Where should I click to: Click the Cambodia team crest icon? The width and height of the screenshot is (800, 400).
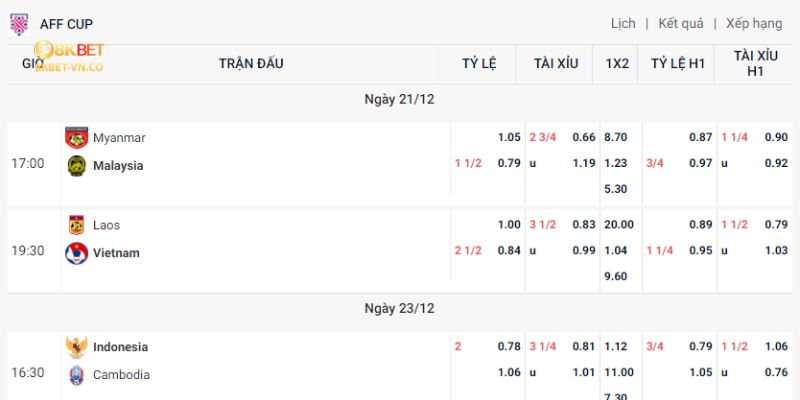[x=76, y=375]
